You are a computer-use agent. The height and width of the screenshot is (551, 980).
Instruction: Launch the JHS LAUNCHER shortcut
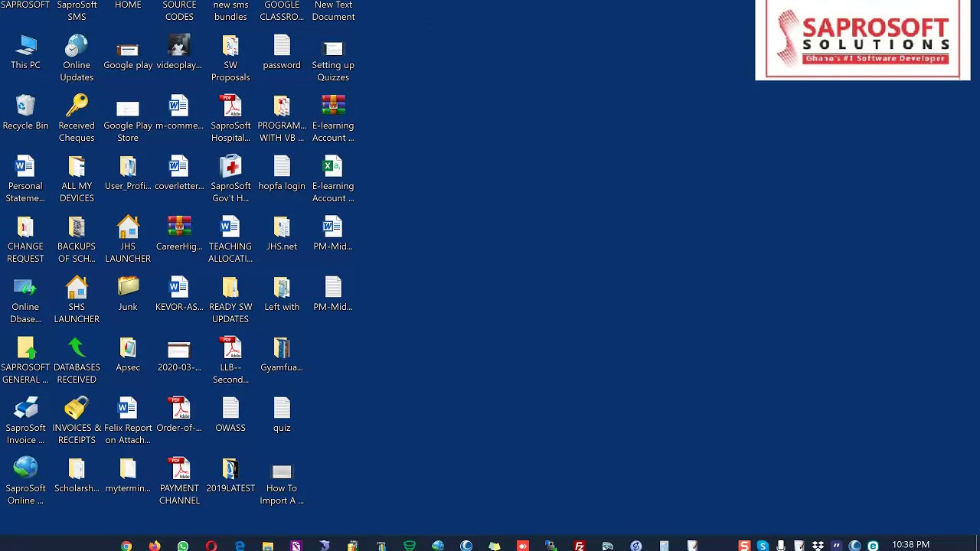click(x=128, y=240)
